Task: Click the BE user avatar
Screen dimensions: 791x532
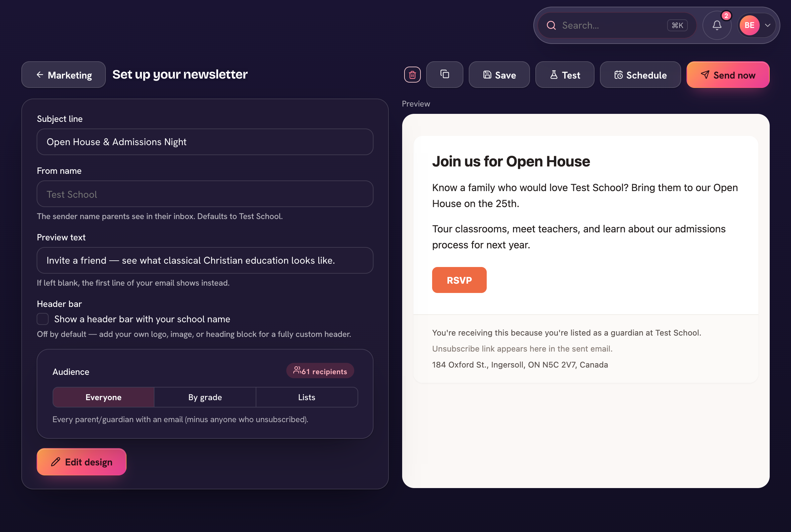Action: click(x=749, y=25)
